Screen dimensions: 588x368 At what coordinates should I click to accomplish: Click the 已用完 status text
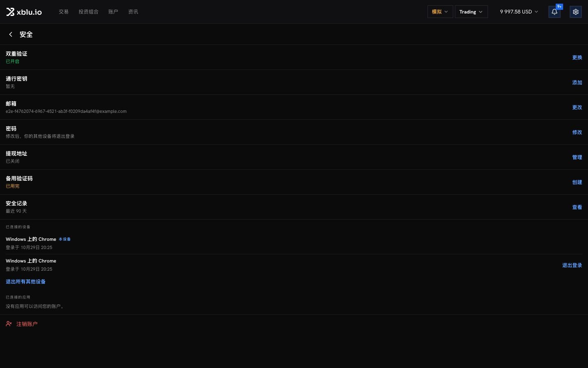click(x=12, y=186)
